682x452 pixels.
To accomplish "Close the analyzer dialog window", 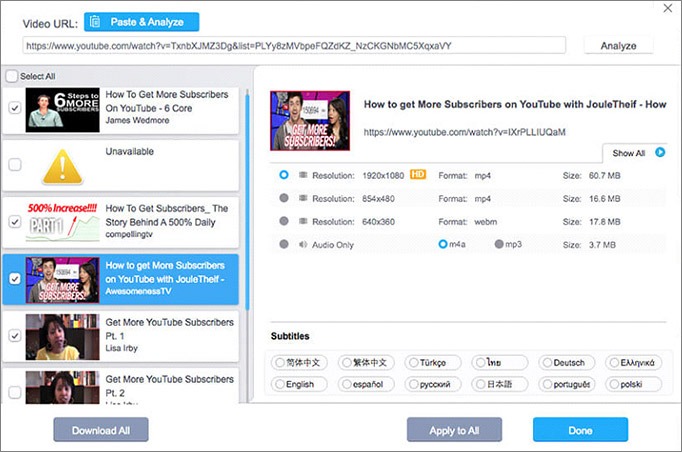I will click(x=668, y=8).
